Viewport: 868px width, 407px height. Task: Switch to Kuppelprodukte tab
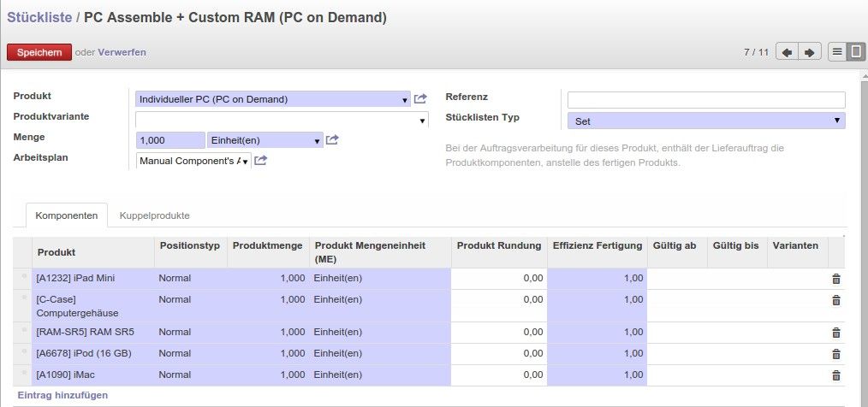154,215
